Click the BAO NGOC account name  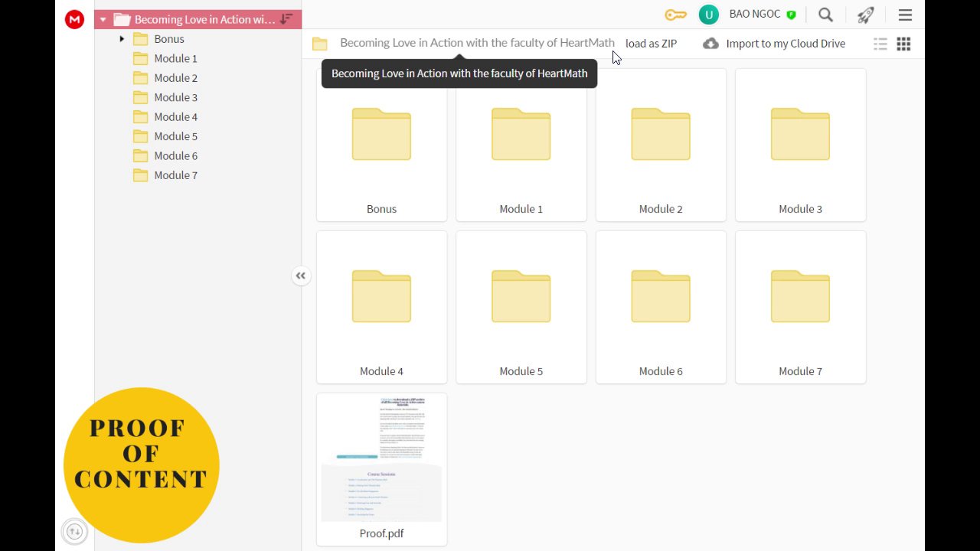click(755, 15)
